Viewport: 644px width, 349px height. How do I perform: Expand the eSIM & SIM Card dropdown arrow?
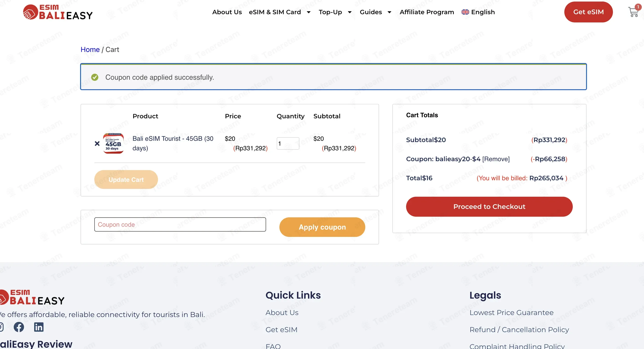tap(309, 12)
